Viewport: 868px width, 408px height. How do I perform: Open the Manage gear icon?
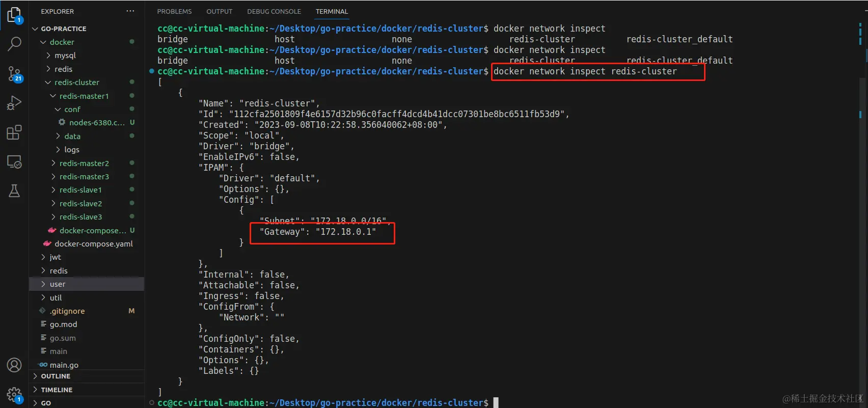coord(14,394)
